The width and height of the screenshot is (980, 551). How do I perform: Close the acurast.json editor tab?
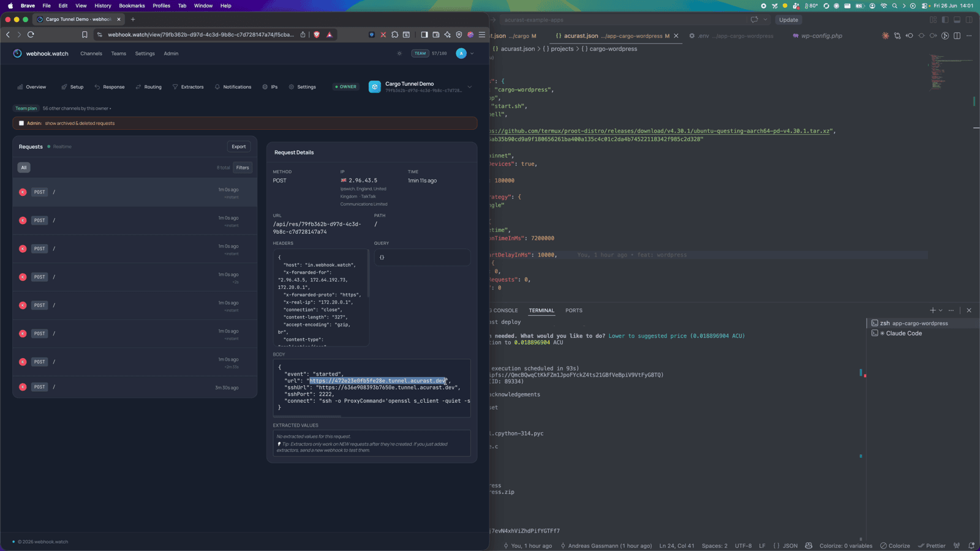676,36
